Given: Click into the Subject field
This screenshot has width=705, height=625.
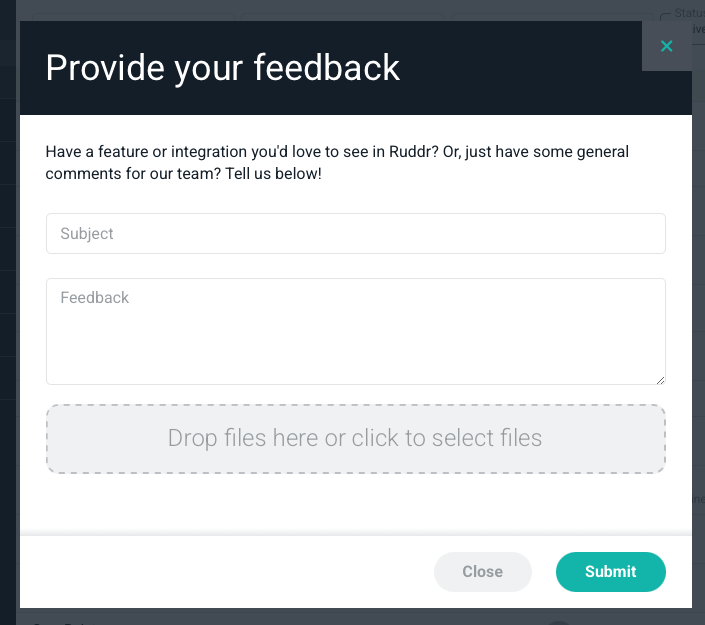Looking at the screenshot, I should tap(355, 233).
